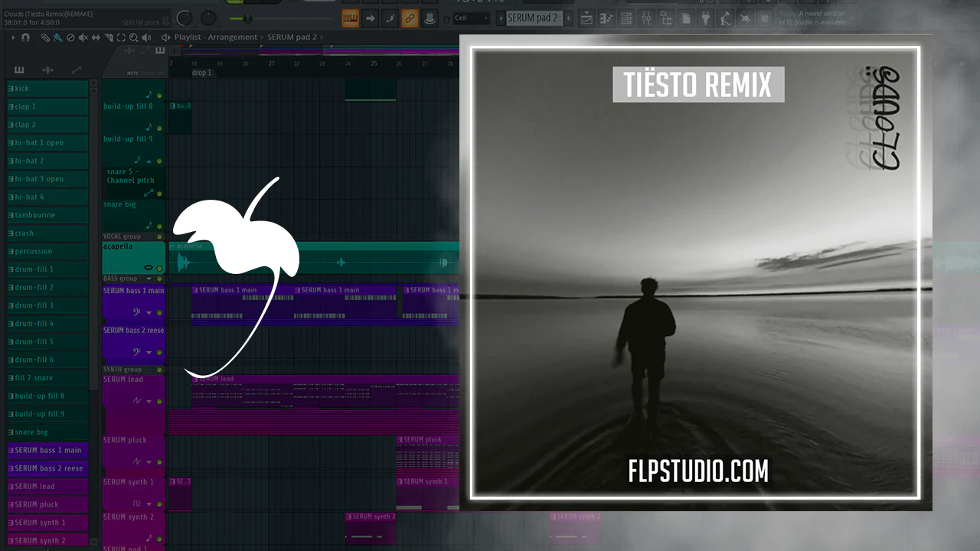Select drum-fill 1 pattern in picker
Image resolution: width=980 pixels, height=551 pixels.
[47, 269]
